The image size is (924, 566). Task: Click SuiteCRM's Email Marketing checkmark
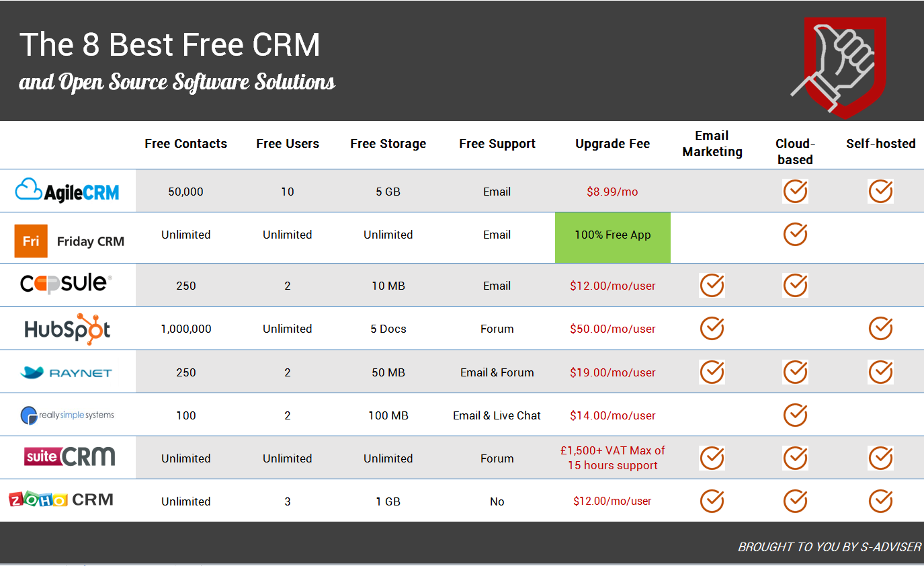tap(712, 458)
